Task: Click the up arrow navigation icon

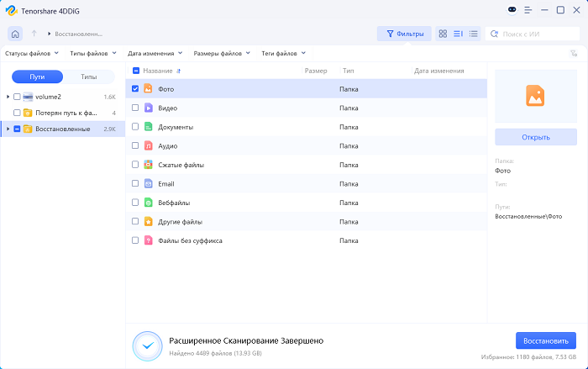Action: tap(34, 34)
